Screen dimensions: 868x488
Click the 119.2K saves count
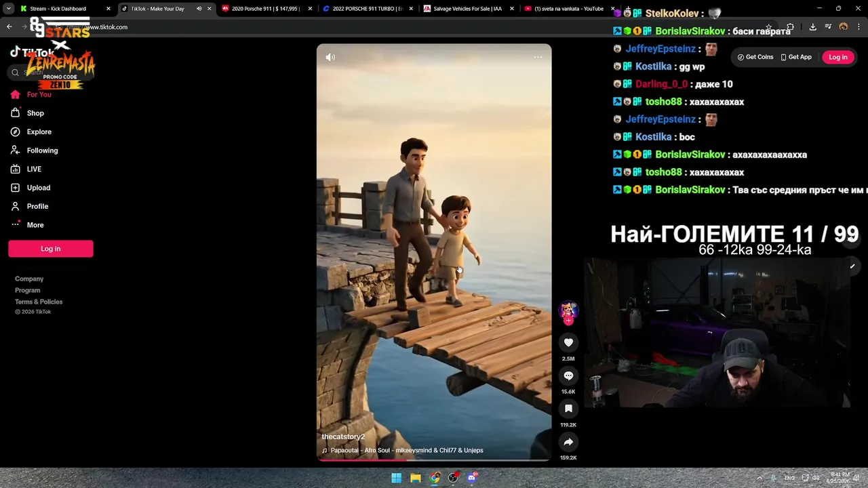tap(568, 425)
